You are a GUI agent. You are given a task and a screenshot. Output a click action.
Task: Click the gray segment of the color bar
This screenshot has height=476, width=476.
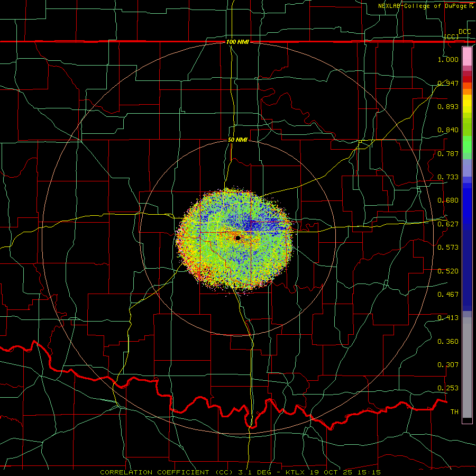pyautogui.click(x=467, y=368)
